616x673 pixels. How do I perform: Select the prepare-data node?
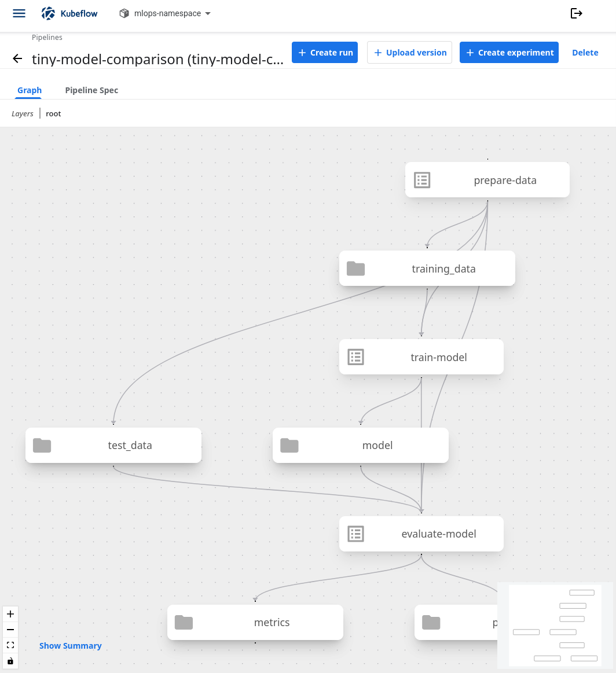point(487,180)
